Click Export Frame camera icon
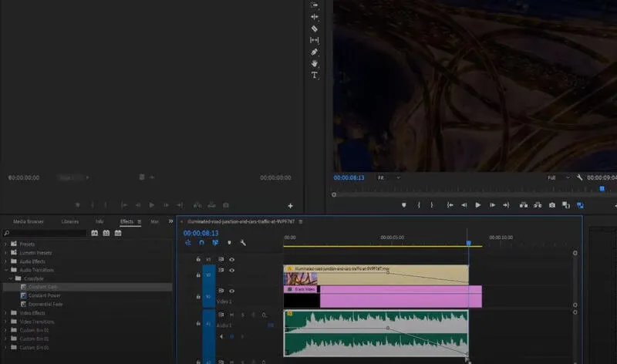This screenshot has height=364, width=617. [x=552, y=205]
